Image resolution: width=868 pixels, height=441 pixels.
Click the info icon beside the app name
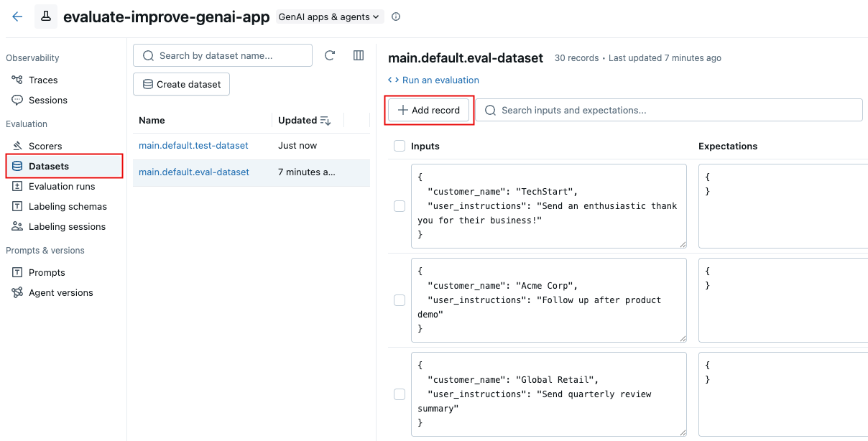click(x=396, y=17)
